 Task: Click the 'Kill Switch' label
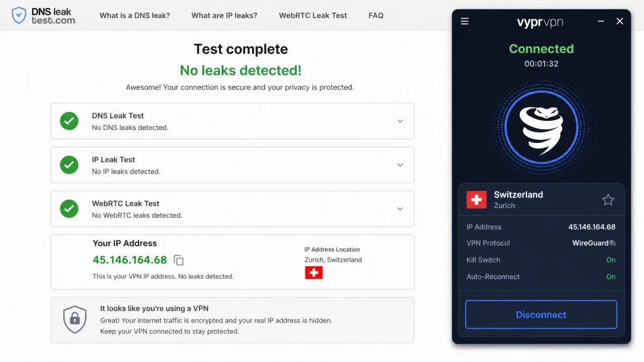click(x=483, y=260)
